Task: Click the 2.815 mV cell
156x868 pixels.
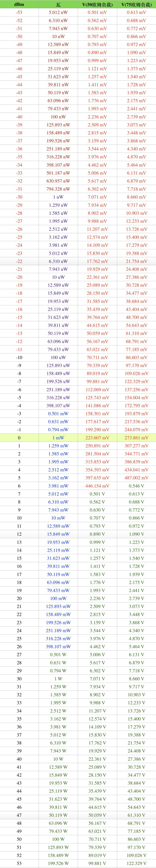Action: pos(97,133)
